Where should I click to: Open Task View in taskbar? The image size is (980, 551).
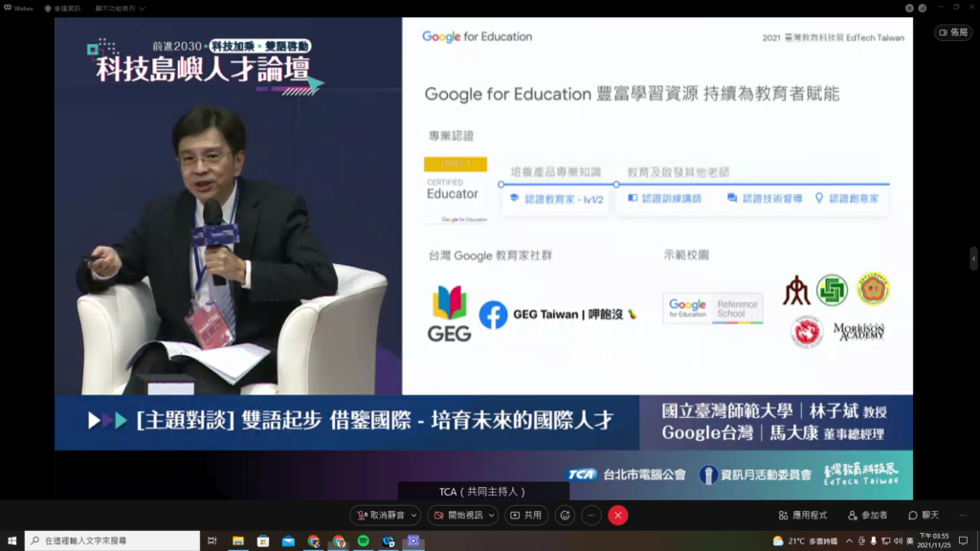tap(212, 541)
